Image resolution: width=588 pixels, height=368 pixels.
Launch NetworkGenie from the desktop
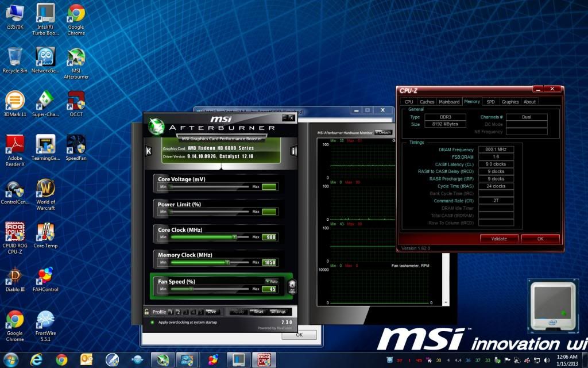pos(45,60)
